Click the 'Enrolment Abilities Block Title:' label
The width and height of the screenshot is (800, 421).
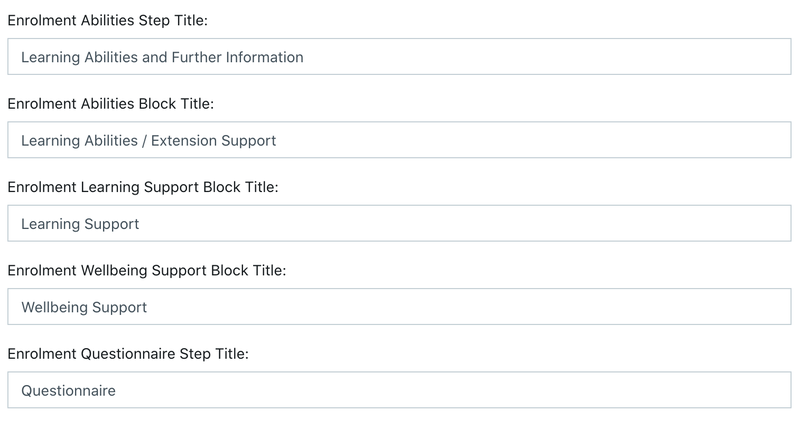point(110,103)
